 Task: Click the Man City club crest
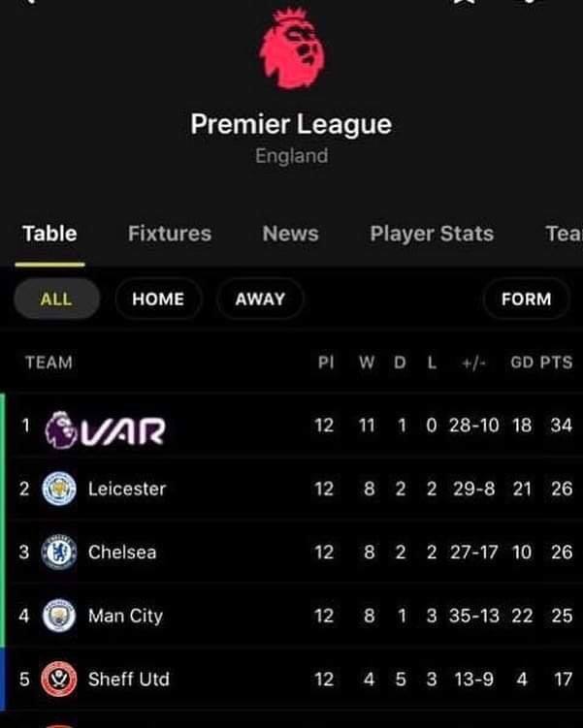point(59,616)
